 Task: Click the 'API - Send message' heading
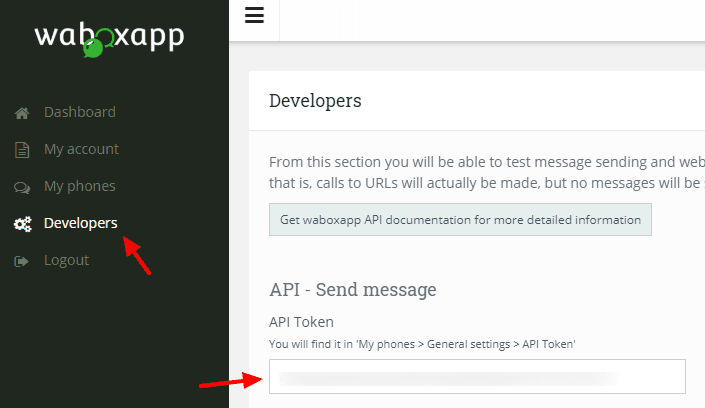click(352, 290)
